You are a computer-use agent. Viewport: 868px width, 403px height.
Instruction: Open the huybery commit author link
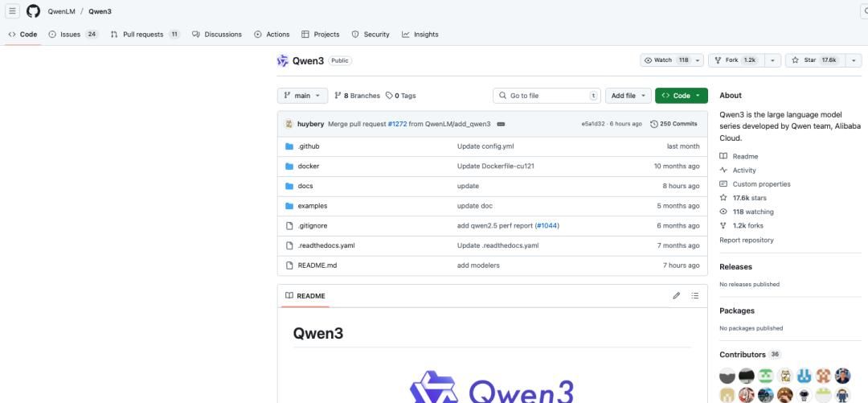(310, 124)
